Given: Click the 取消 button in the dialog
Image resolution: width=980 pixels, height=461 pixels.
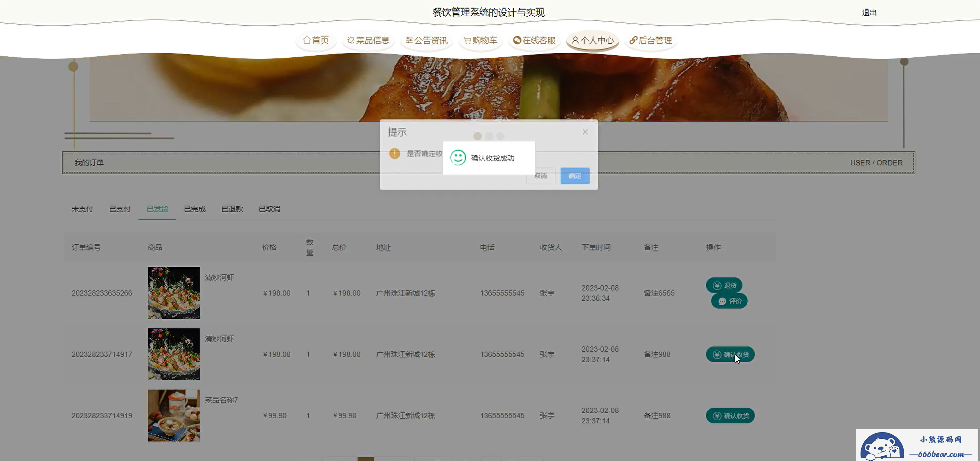Looking at the screenshot, I should [541, 176].
